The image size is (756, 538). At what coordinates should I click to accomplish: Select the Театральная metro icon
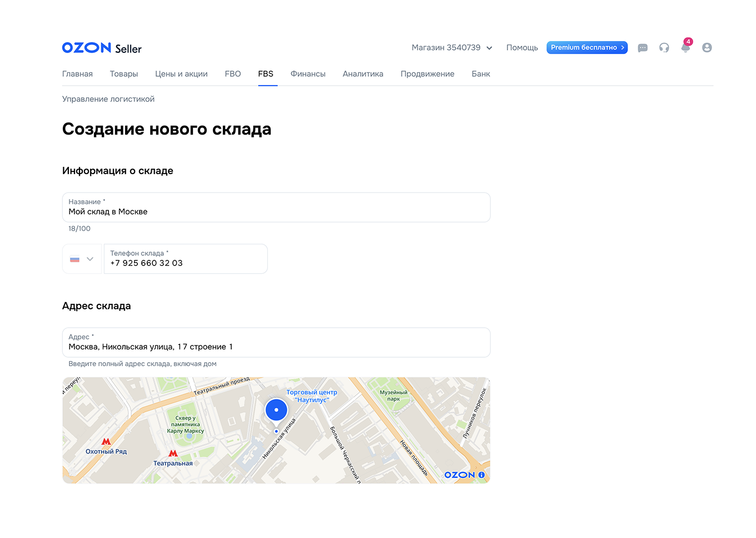coord(173,454)
